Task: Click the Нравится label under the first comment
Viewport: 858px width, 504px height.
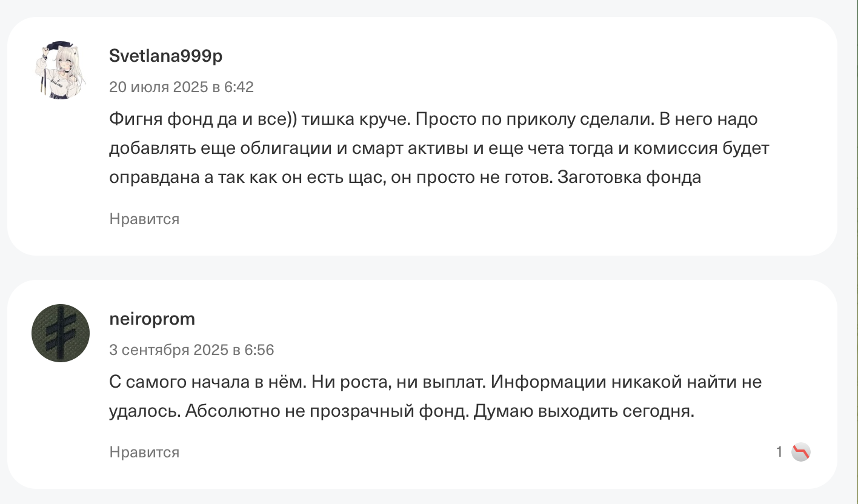Action: (x=144, y=219)
